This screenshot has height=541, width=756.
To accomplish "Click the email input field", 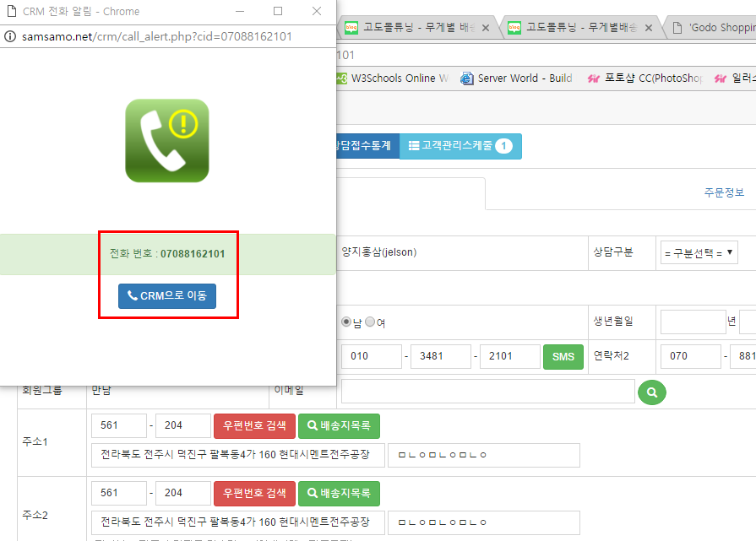I will tap(487, 391).
